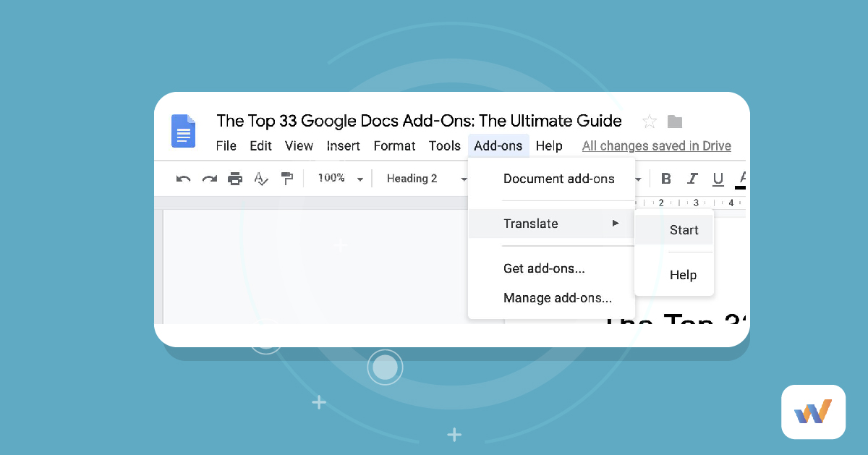Click Start in the Translate submenu
The width and height of the screenshot is (868, 455).
[x=684, y=229]
